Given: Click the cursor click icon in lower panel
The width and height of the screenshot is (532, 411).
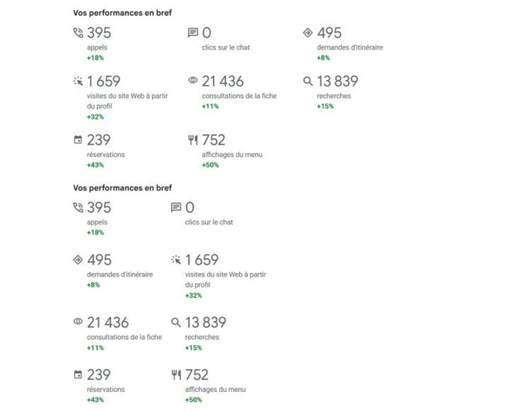Looking at the screenshot, I should [x=176, y=260].
